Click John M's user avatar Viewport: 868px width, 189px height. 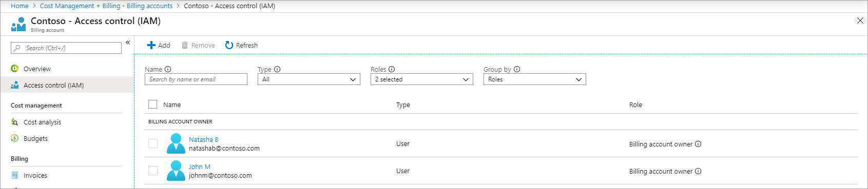[x=176, y=171]
